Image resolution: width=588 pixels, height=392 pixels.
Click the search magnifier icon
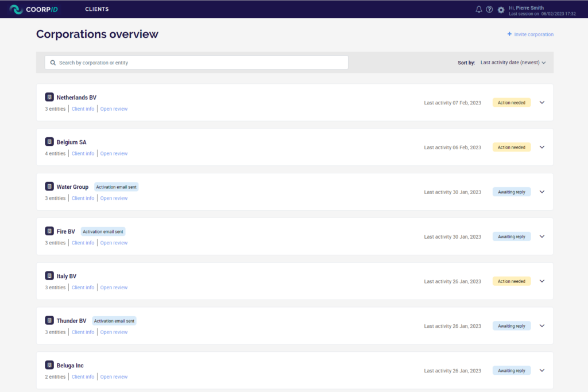pyautogui.click(x=52, y=62)
